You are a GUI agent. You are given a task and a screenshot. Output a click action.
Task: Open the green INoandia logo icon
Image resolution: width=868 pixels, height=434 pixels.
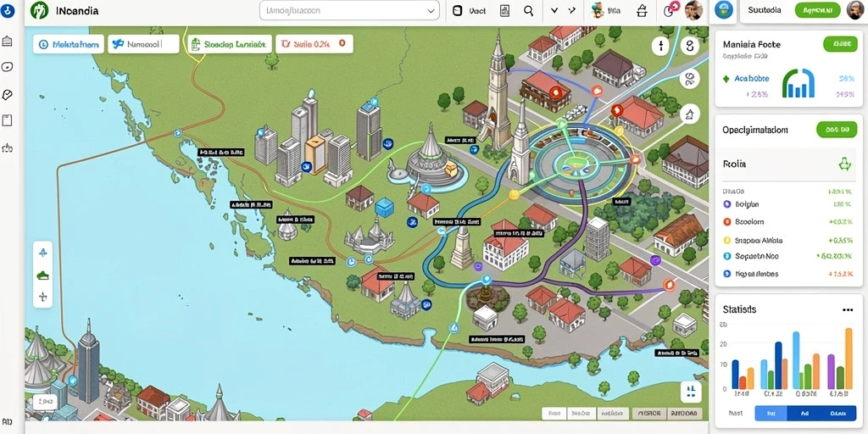tap(40, 10)
